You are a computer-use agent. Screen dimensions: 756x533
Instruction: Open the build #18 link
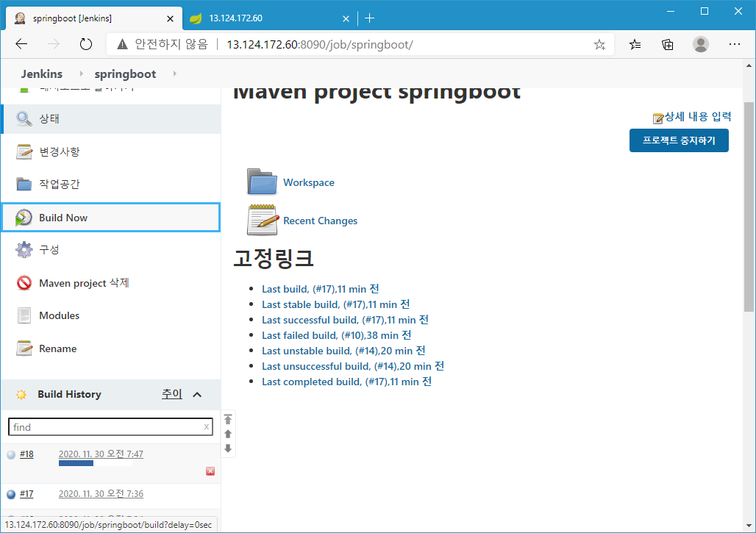pyautogui.click(x=26, y=454)
